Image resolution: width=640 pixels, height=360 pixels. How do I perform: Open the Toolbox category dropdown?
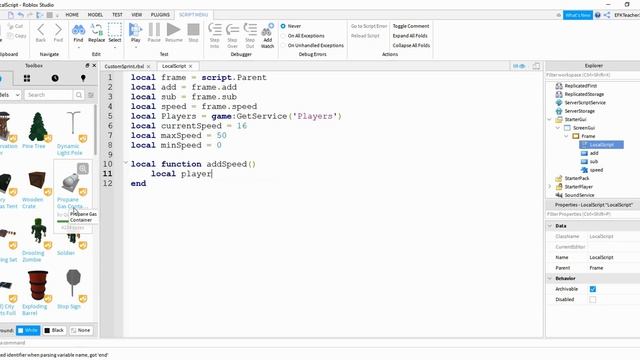[x=10, y=95]
